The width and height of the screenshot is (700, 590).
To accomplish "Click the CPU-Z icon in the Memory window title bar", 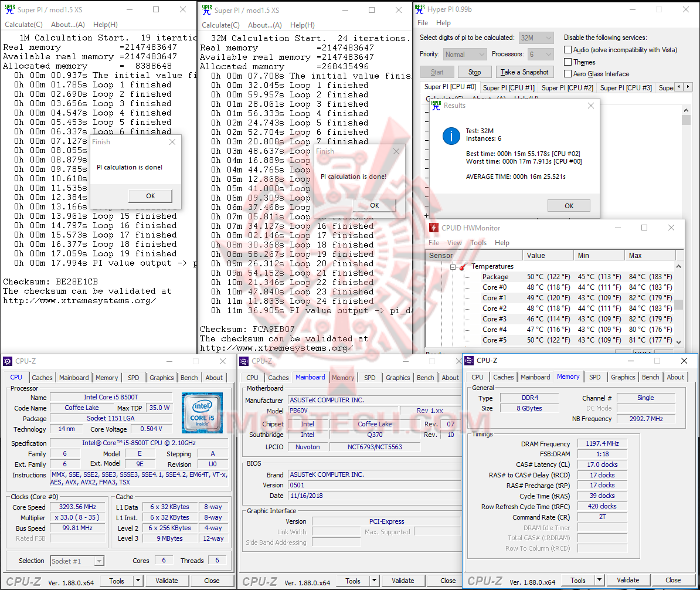I will 469,361.
